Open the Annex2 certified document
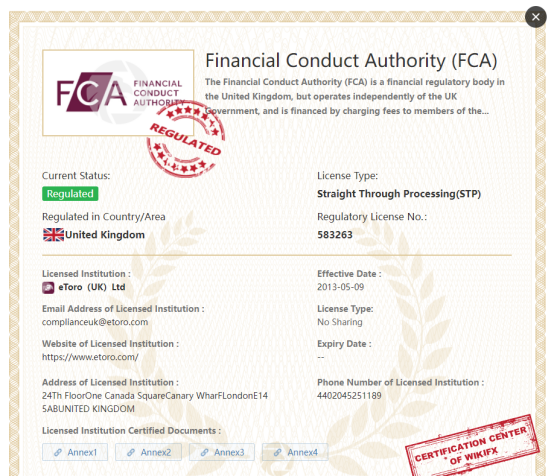This screenshot has width=554, height=476. [148, 452]
